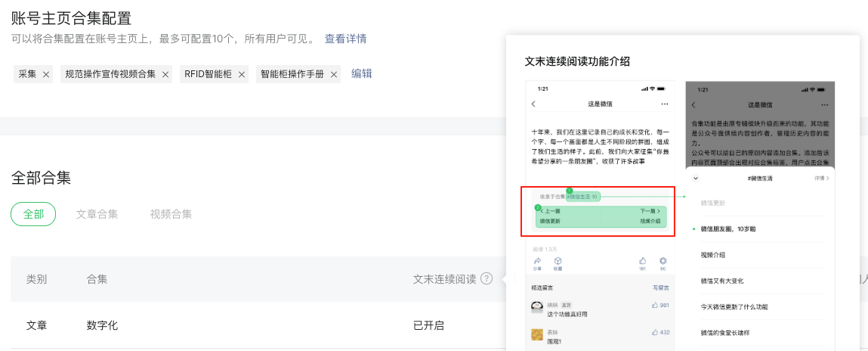Image resolution: width=868 pixels, height=351 pixels.
Task: Open help icon beside 文末连续阅读
Action: pyautogui.click(x=487, y=279)
